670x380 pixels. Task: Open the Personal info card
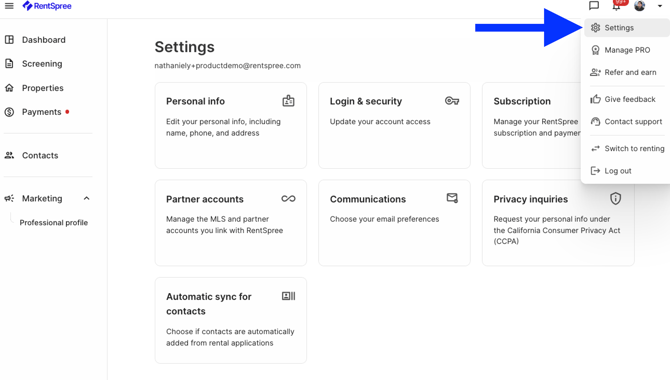pos(231,125)
